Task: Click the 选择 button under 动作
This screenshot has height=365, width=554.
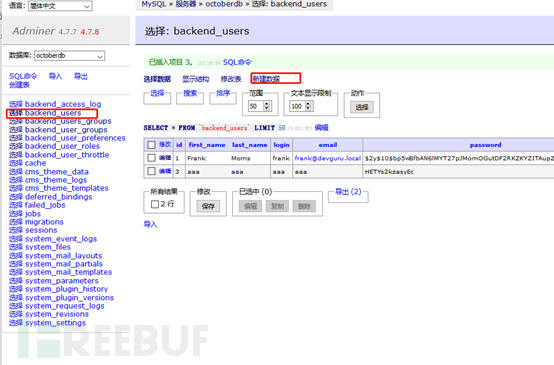Action: (361, 107)
